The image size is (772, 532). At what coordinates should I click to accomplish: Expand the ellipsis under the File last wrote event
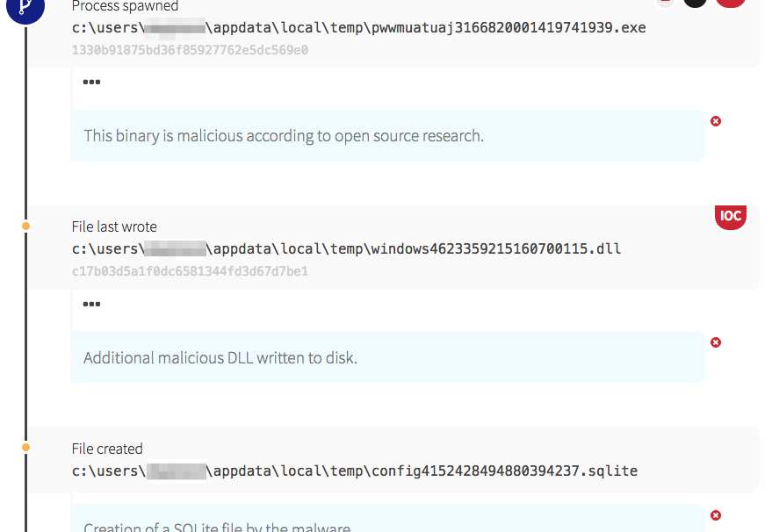[x=91, y=305]
